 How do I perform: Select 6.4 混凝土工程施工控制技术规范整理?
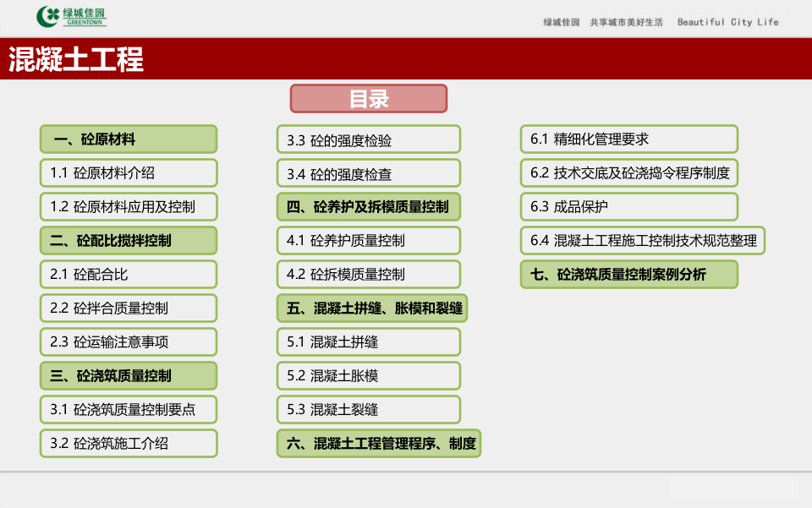[x=643, y=241]
